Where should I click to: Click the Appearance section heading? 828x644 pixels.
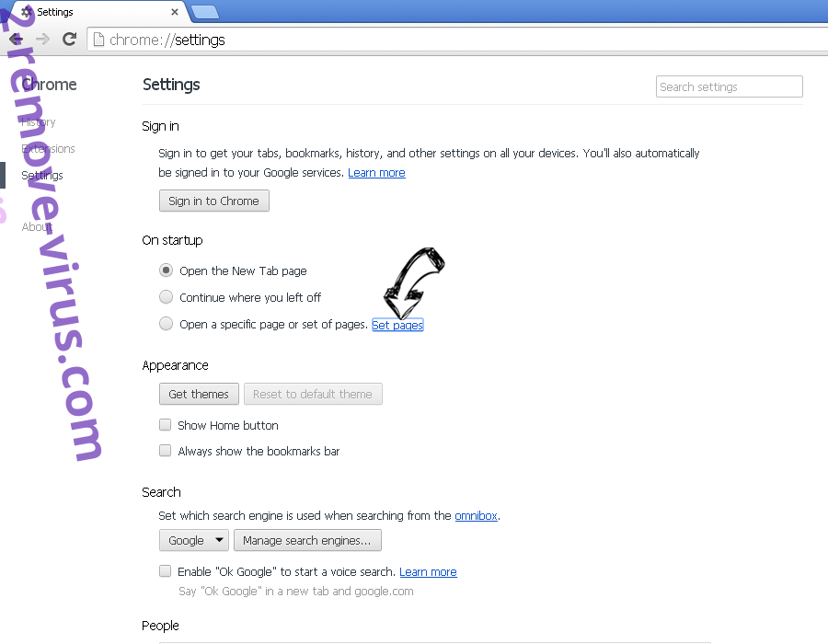click(x=176, y=365)
